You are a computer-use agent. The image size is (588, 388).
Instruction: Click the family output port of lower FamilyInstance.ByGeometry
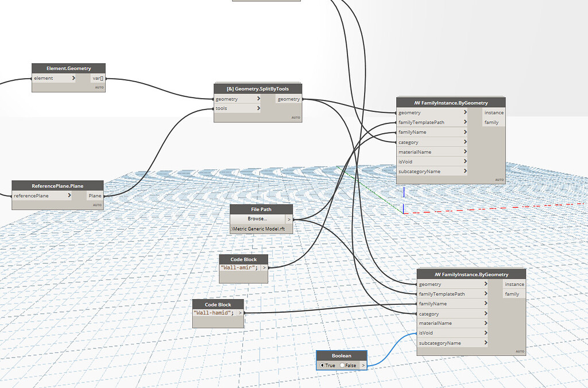(x=513, y=293)
